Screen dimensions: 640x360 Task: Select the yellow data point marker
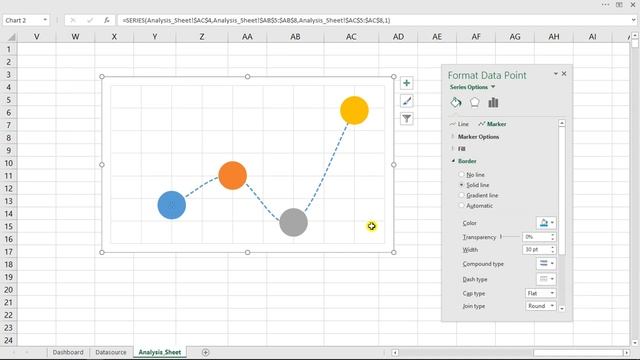tap(354, 110)
